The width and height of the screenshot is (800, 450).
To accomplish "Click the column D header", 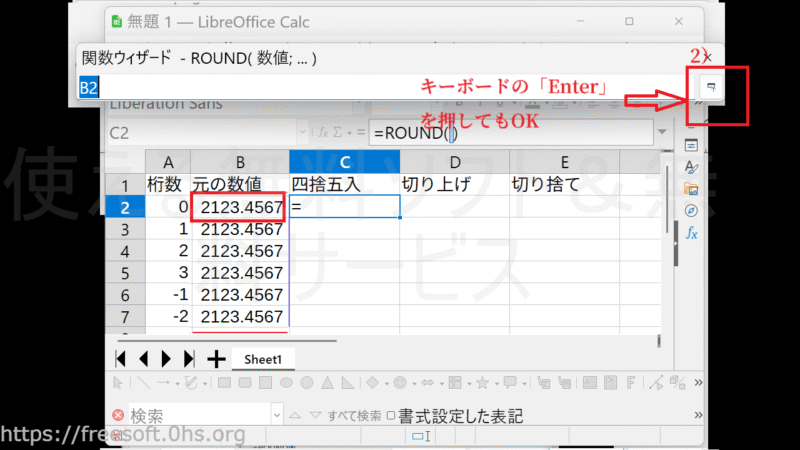I will coord(454,162).
